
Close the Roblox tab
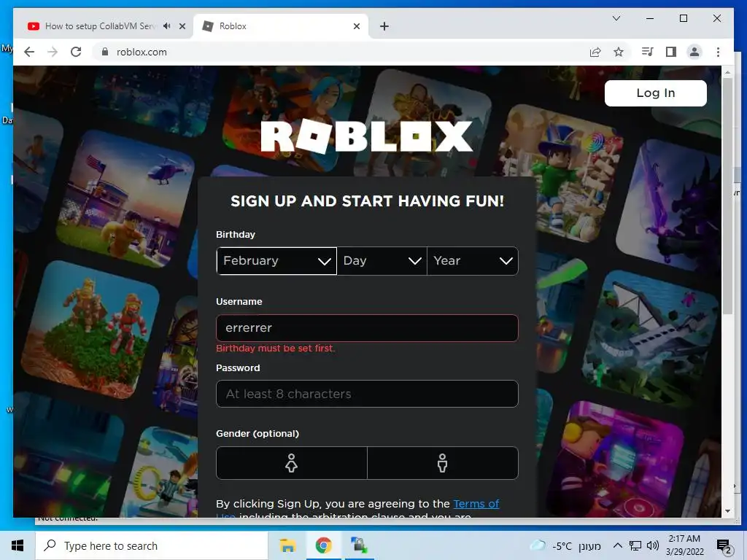click(356, 26)
